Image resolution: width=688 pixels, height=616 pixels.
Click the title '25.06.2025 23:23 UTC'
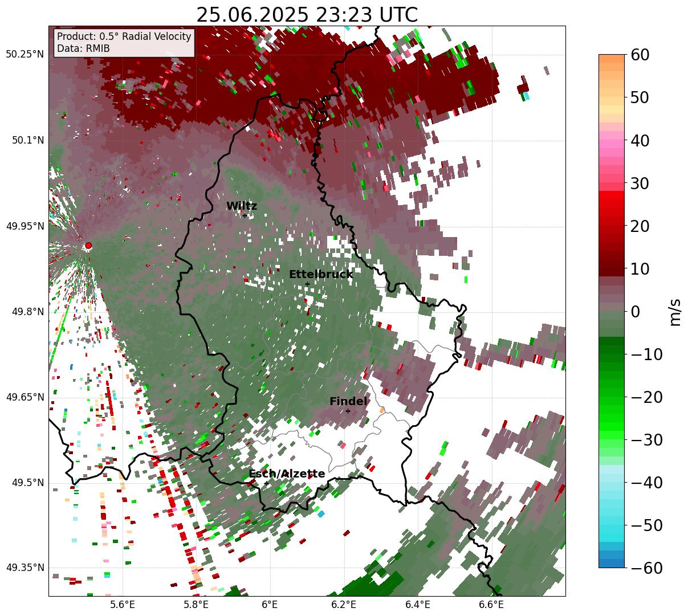(307, 15)
